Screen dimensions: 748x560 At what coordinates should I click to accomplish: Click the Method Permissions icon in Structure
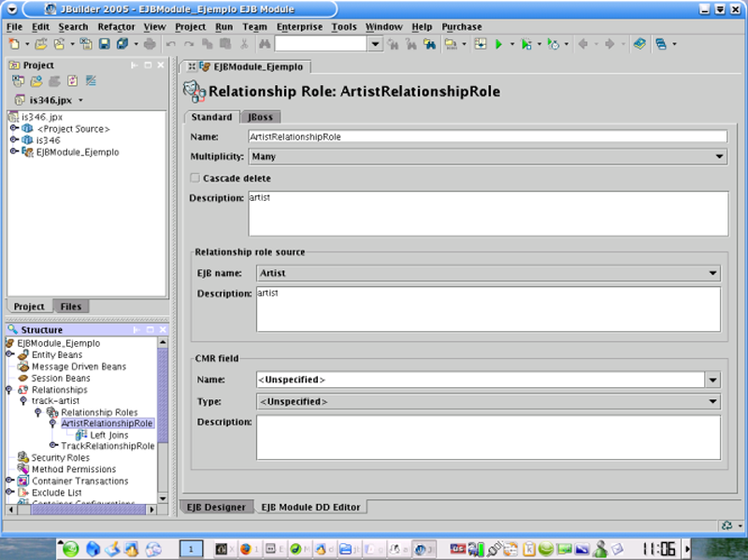tap(22, 469)
